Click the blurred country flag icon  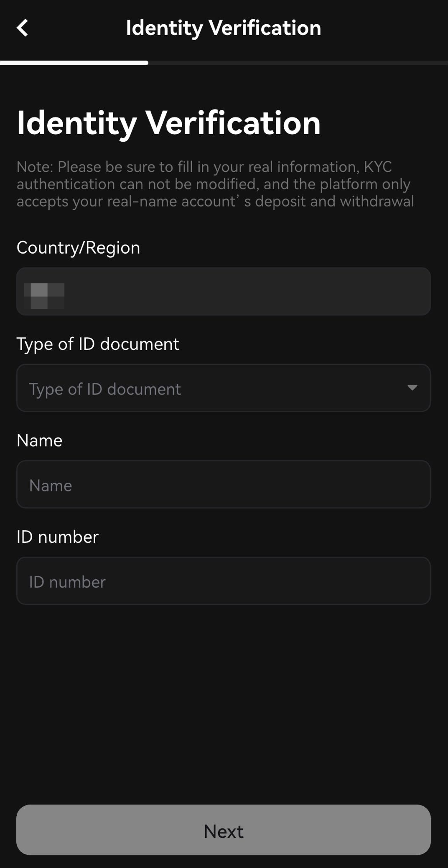[x=44, y=295]
